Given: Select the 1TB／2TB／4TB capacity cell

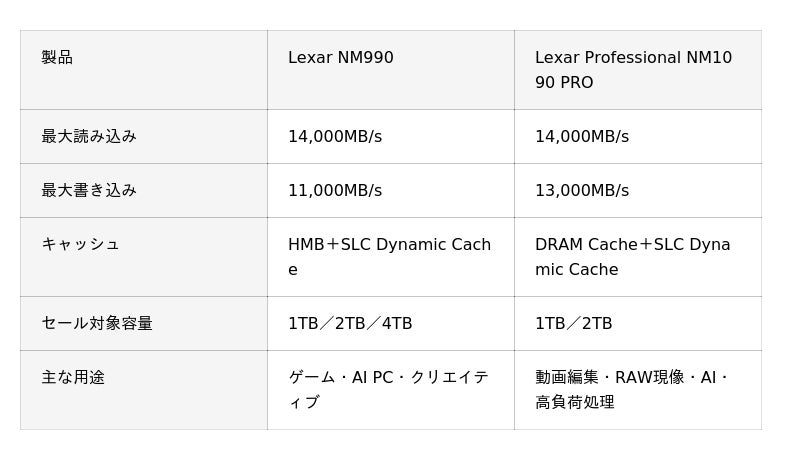Looking at the screenshot, I should [391, 324].
